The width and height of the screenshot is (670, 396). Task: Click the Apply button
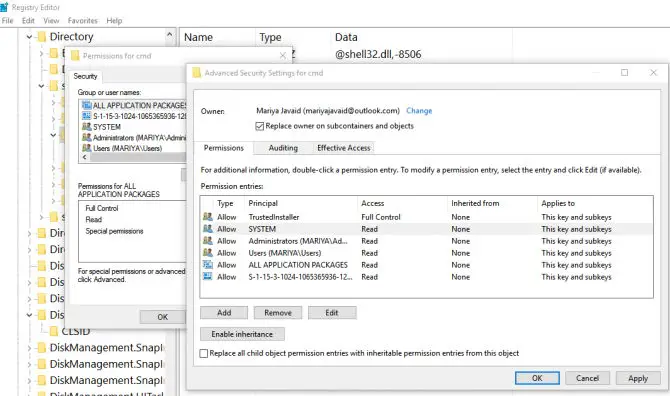638,378
